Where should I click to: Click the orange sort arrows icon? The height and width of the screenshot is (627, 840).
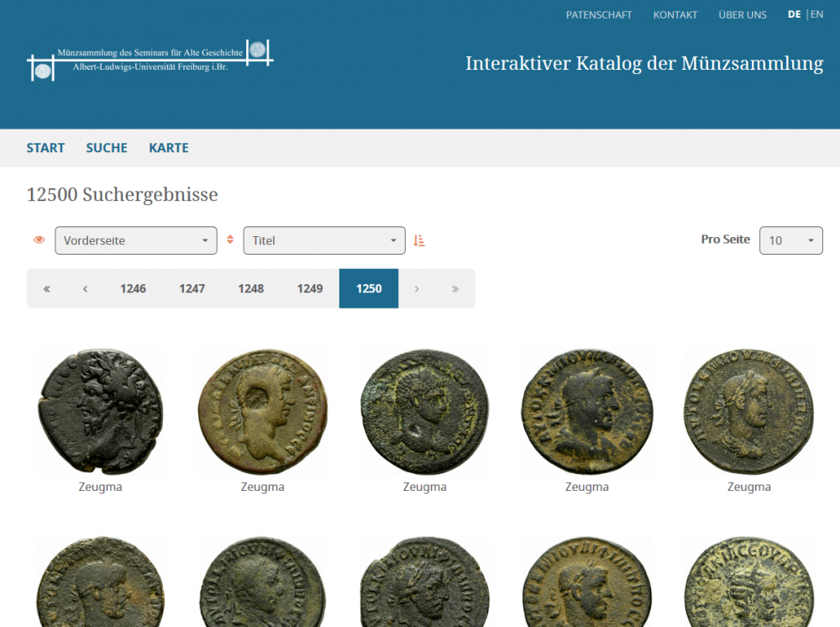coord(230,240)
